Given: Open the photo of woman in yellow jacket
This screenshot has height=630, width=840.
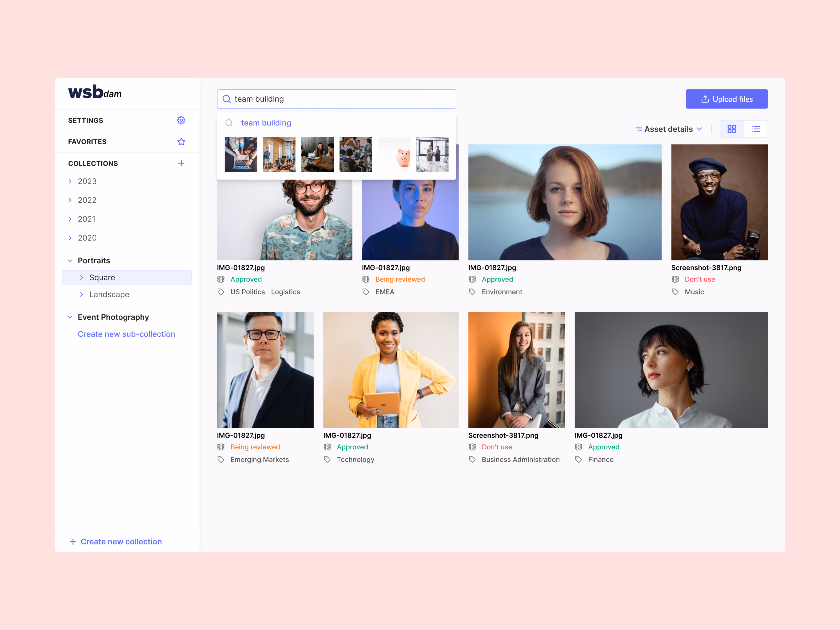Looking at the screenshot, I should click(391, 370).
